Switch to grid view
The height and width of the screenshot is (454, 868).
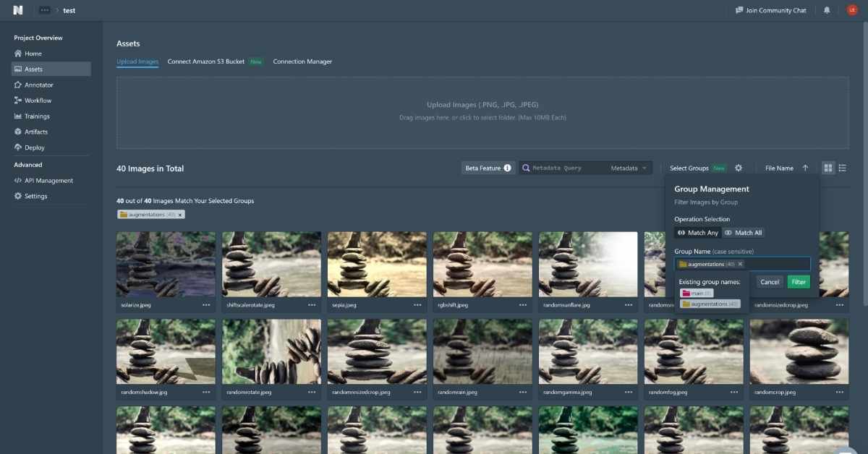coord(828,168)
